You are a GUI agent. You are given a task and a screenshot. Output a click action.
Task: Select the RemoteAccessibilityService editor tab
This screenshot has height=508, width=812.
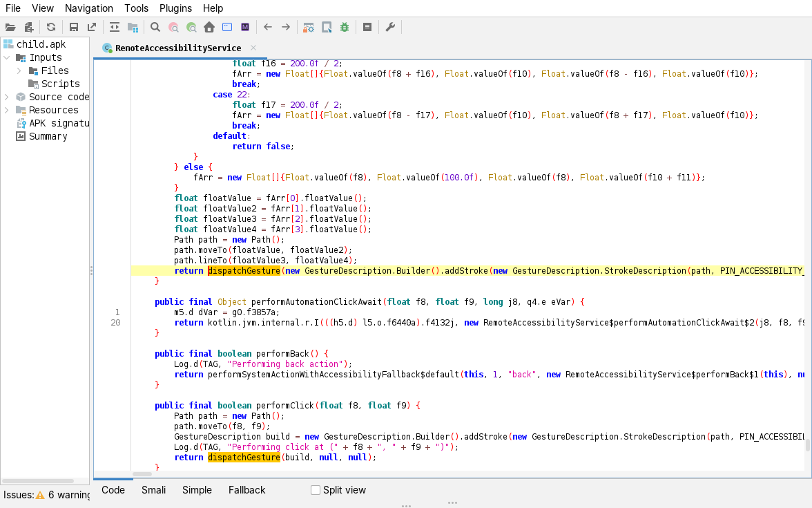pyautogui.click(x=178, y=48)
